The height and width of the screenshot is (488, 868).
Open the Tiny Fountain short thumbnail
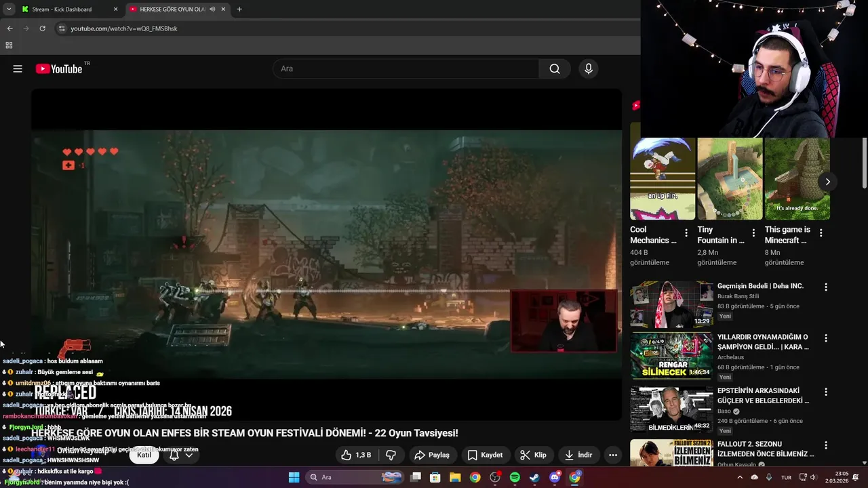(730, 179)
